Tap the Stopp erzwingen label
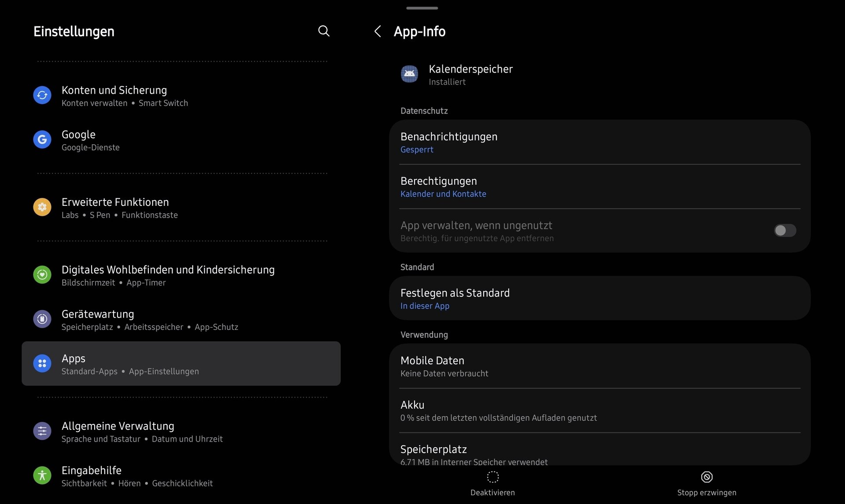845x504 pixels. [x=707, y=493]
